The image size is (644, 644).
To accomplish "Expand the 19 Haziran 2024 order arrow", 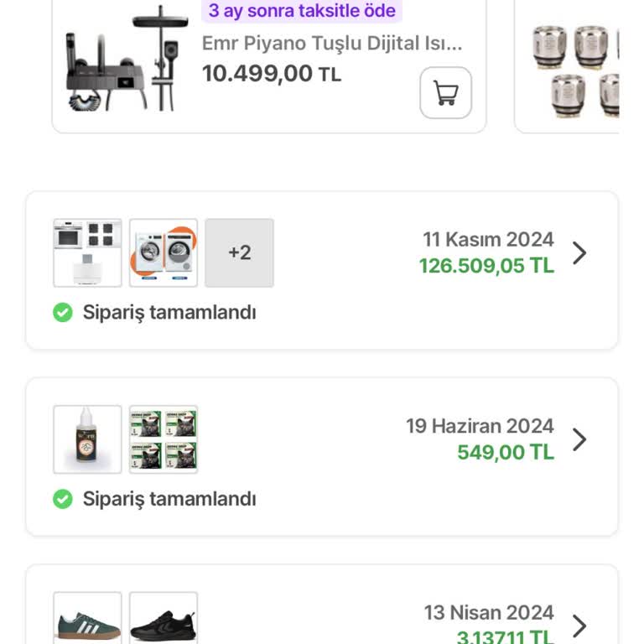I will [x=579, y=439].
